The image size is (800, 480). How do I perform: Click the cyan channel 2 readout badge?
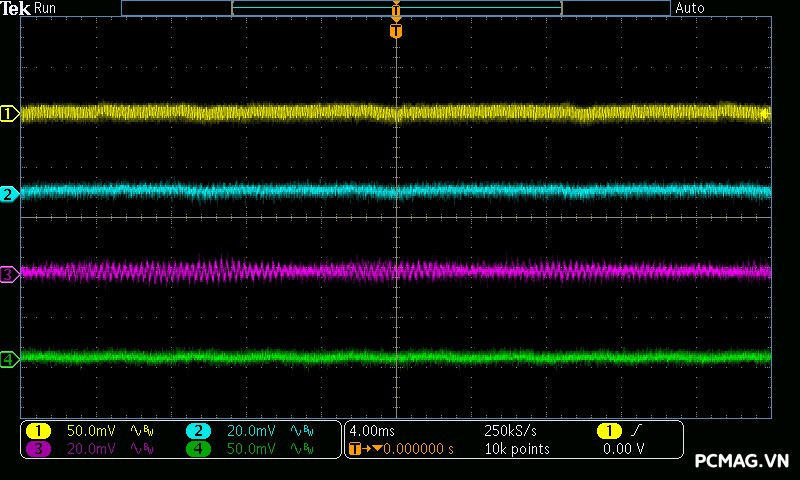[x=198, y=430]
